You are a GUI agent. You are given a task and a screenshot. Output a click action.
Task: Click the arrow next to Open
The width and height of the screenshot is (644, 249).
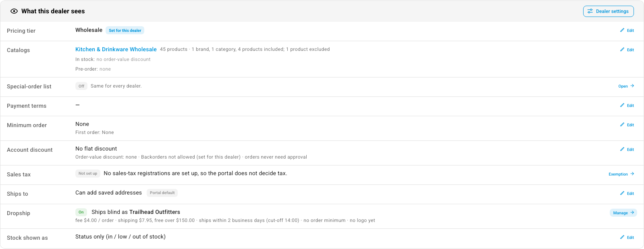point(632,86)
